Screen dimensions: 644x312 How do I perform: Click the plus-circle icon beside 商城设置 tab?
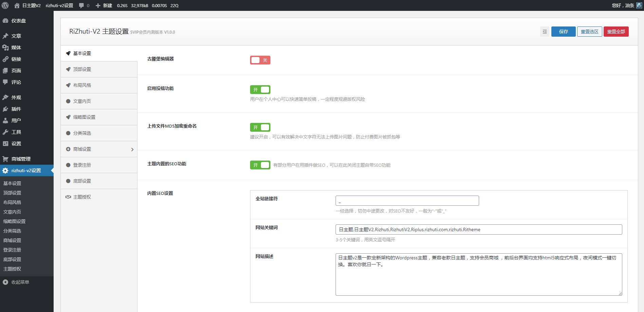click(x=68, y=149)
